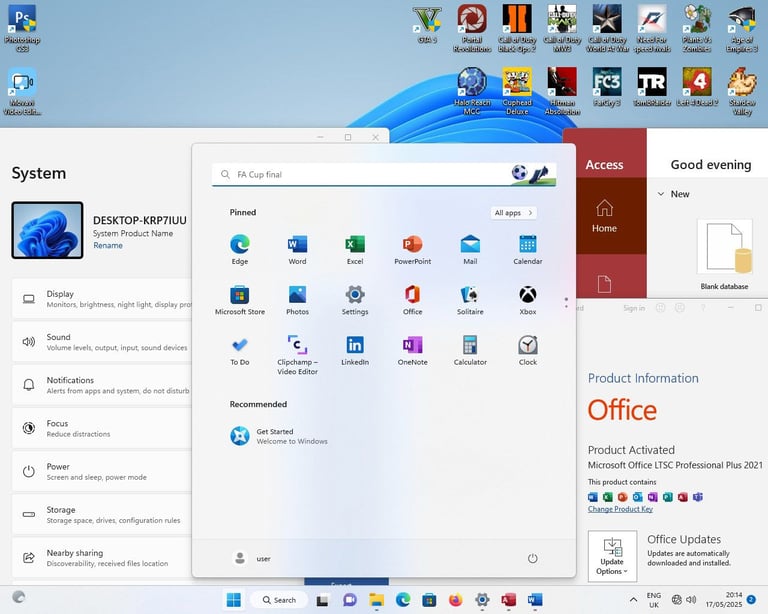Launch OneNote from Start menu

(x=412, y=351)
